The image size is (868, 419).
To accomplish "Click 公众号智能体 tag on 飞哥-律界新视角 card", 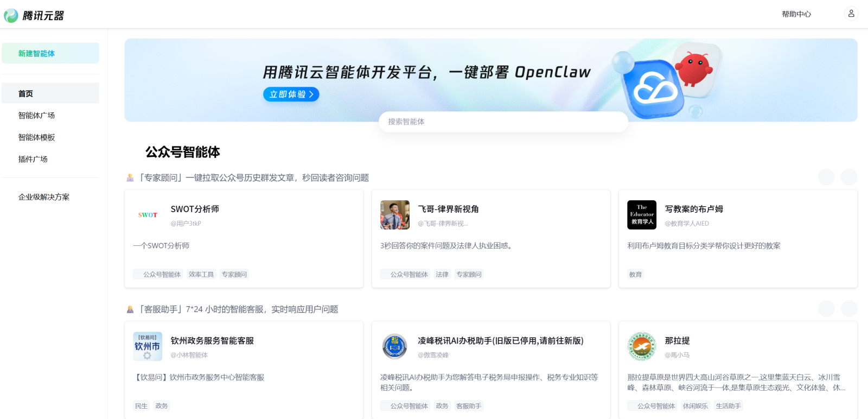I will click(x=405, y=275).
